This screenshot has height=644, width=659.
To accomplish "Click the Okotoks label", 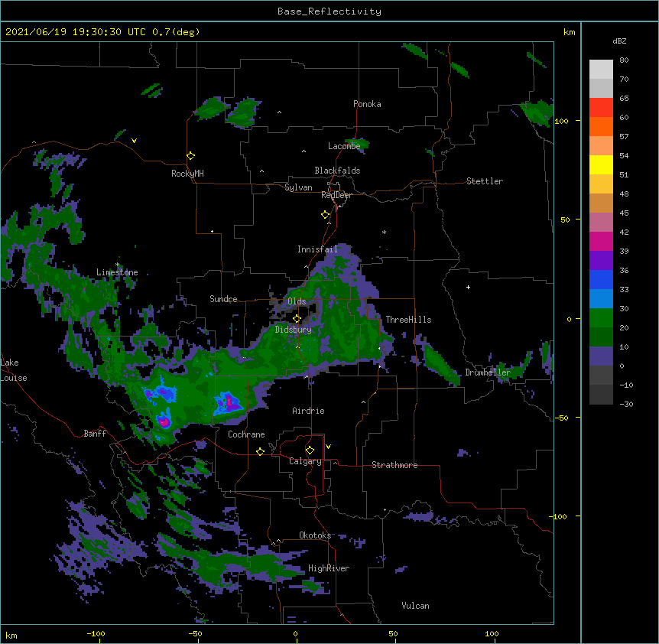I will 315,535.
